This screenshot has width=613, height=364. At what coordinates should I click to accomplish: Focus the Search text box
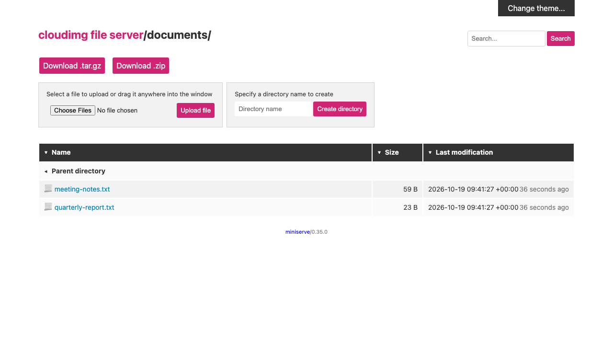(x=506, y=38)
